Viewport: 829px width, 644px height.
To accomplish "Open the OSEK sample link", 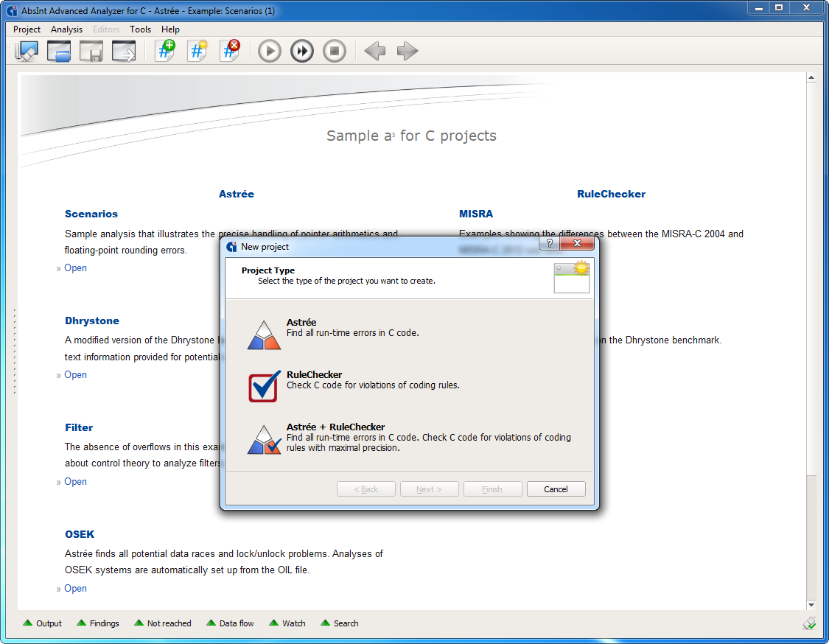I will 75,589.
